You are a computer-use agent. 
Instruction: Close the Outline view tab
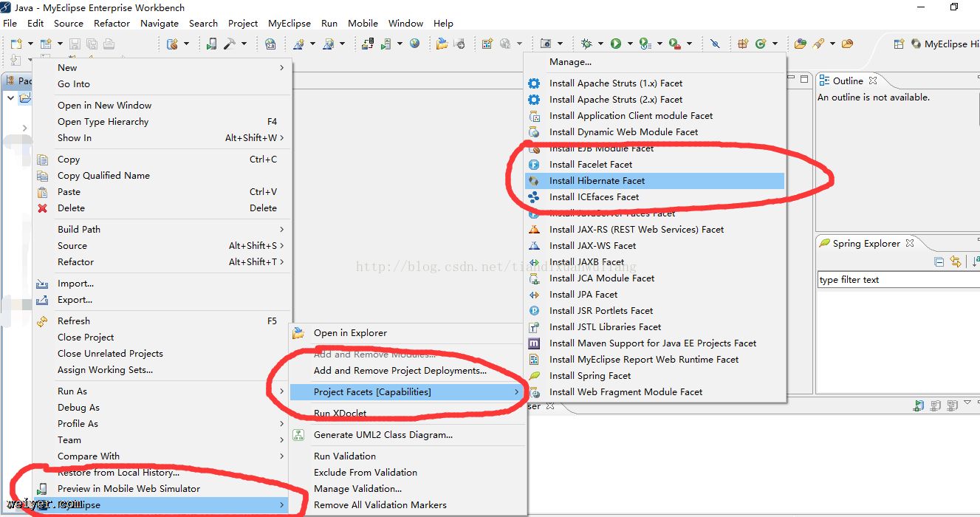coord(873,81)
